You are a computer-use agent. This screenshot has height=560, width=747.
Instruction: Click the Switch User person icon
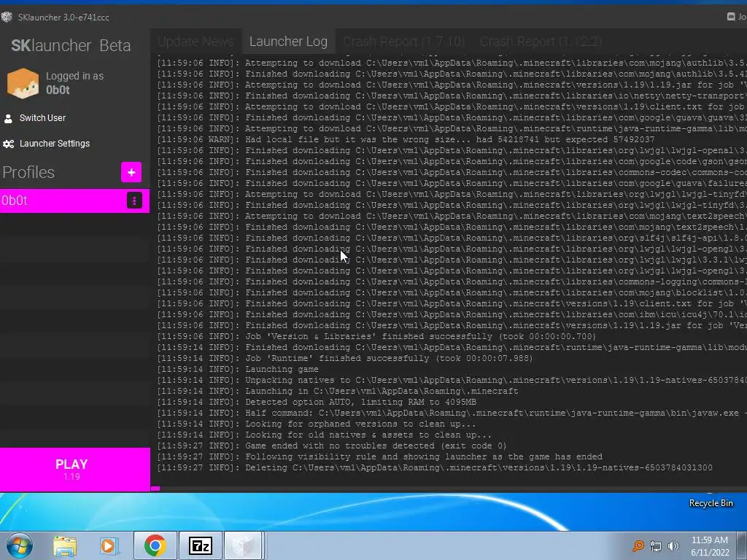pyautogui.click(x=8, y=118)
